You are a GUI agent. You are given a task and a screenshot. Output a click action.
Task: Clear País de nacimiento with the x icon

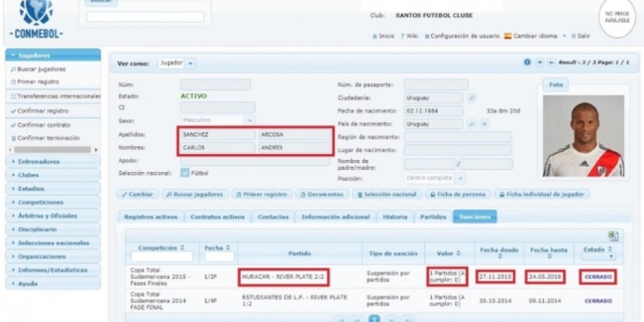pos(484,124)
